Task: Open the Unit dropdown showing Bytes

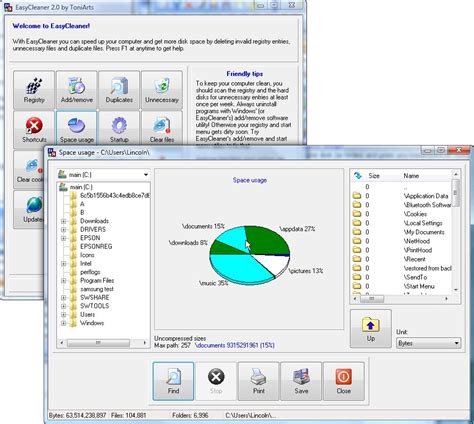Action: point(429,343)
